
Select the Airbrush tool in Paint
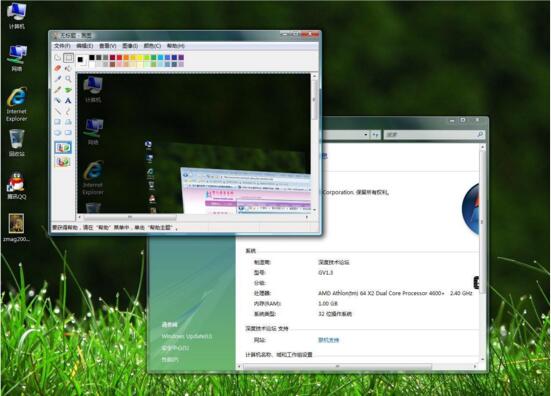click(x=58, y=100)
